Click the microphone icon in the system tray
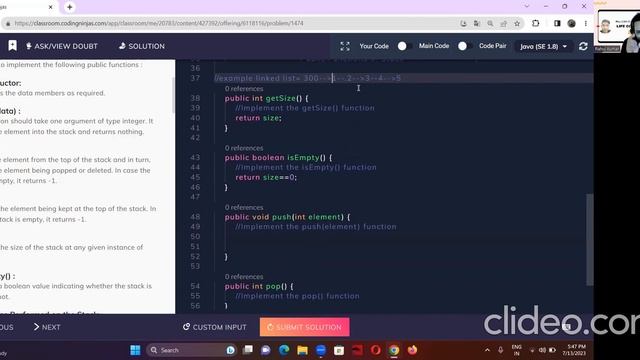This screenshot has width=640, height=360. [500, 350]
